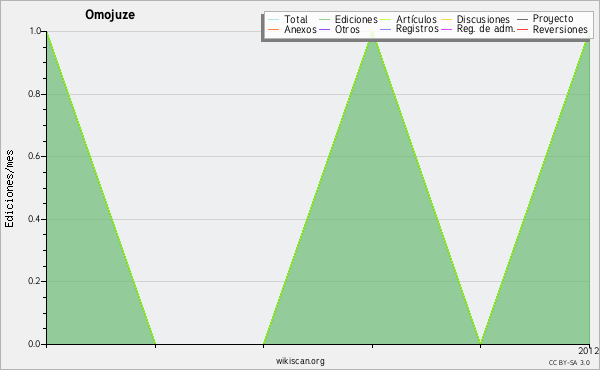Image resolution: width=600 pixels, height=370 pixels.
Task: Click the wikiscan.org label
Action: click(300, 361)
